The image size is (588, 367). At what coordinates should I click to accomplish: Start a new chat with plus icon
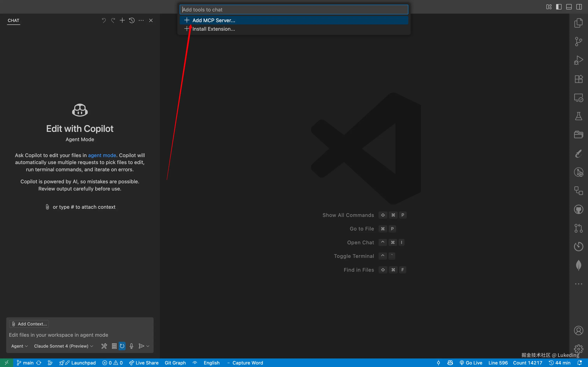[122, 20]
